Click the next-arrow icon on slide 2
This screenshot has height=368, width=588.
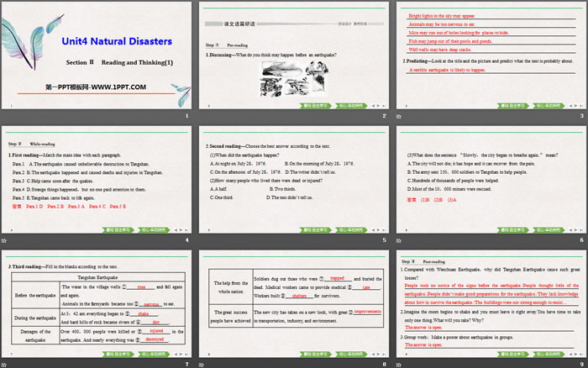[378, 106]
